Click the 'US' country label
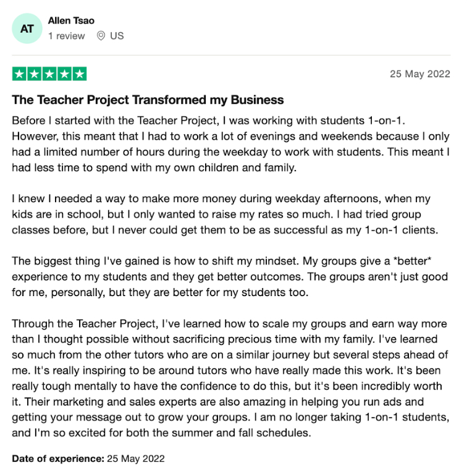Image resolution: width=467 pixels, height=476 pixels. (x=117, y=36)
